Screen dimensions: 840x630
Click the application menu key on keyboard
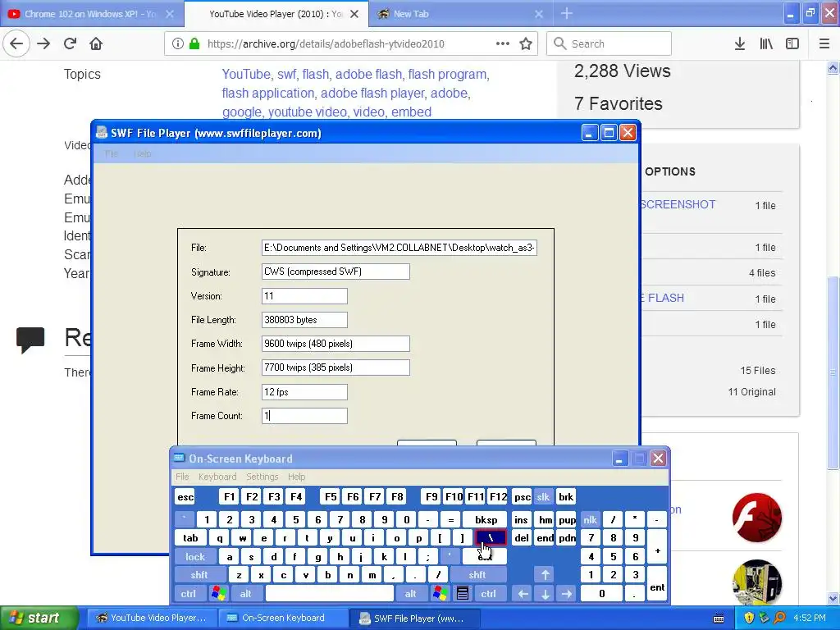[x=463, y=594]
